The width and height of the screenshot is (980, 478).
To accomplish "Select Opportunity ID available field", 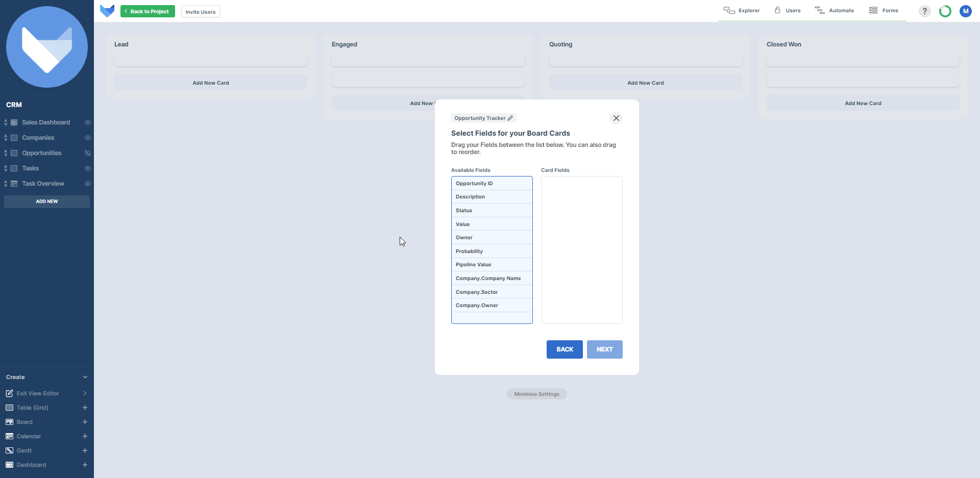I will point(492,184).
